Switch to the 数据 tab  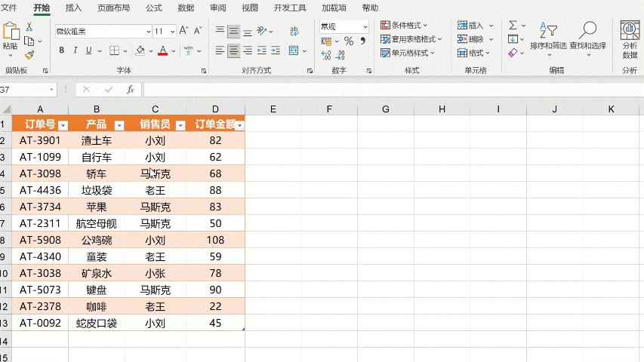(186, 8)
